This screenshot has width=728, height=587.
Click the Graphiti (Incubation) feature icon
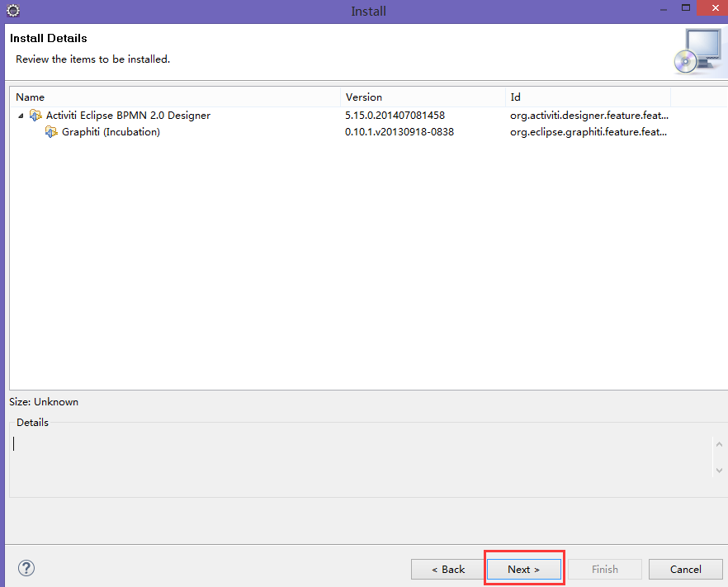(x=51, y=132)
